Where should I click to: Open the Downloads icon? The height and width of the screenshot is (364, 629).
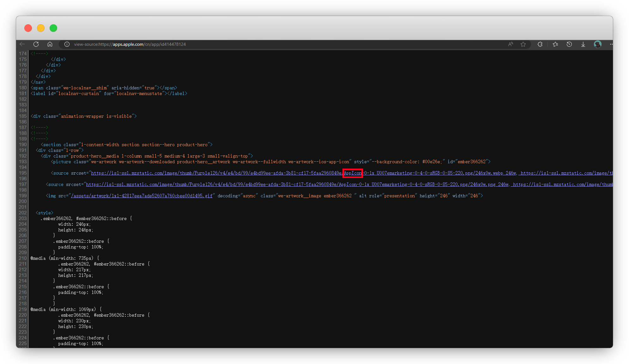point(583,44)
